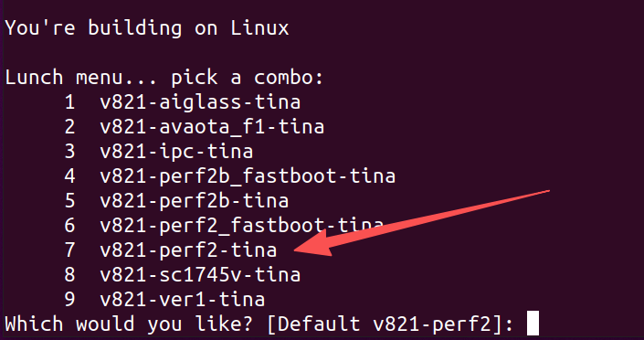Click the "Lunch menu... pick a combo:" text
This screenshot has width=644, height=340.
(164, 78)
